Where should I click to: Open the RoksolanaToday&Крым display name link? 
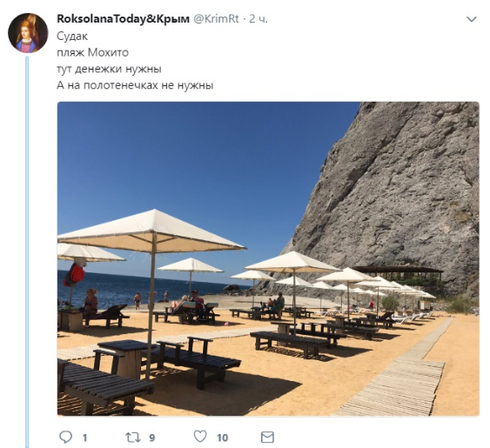(x=123, y=19)
